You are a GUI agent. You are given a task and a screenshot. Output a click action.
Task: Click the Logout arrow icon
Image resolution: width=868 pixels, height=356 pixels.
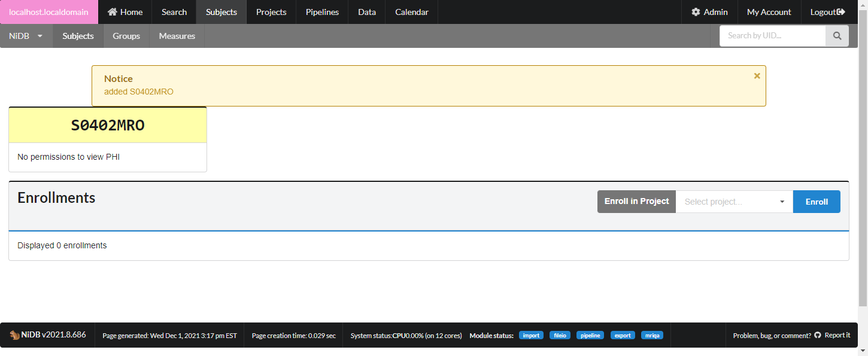841,12
